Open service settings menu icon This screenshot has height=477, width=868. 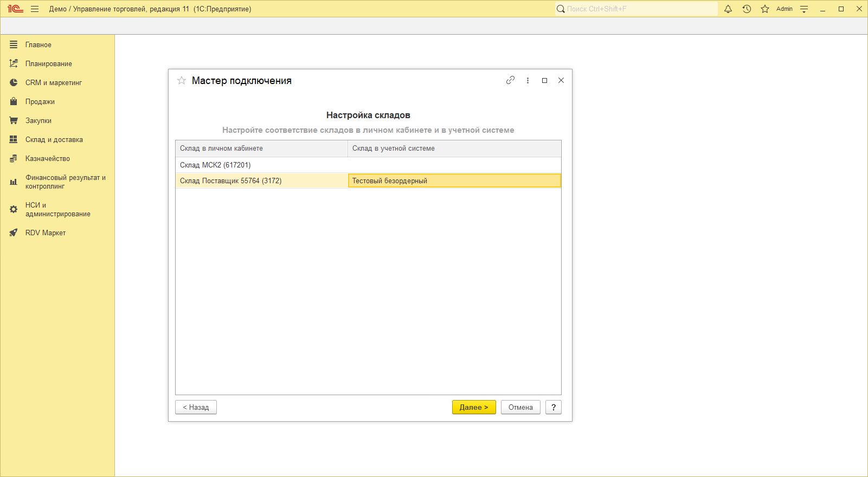point(804,9)
